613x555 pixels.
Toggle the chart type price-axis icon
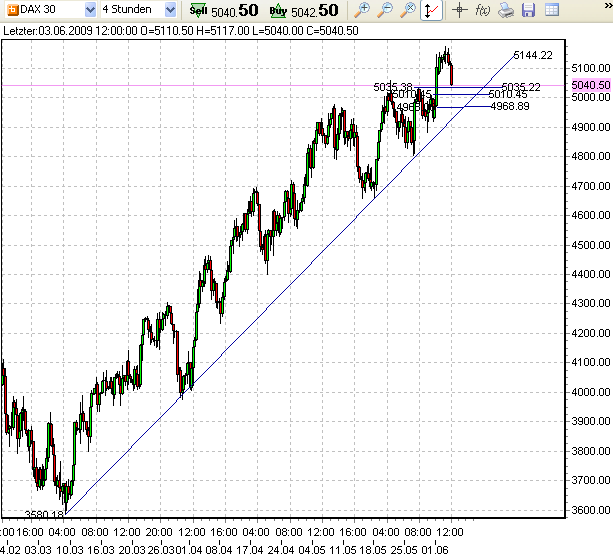tap(432, 10)
